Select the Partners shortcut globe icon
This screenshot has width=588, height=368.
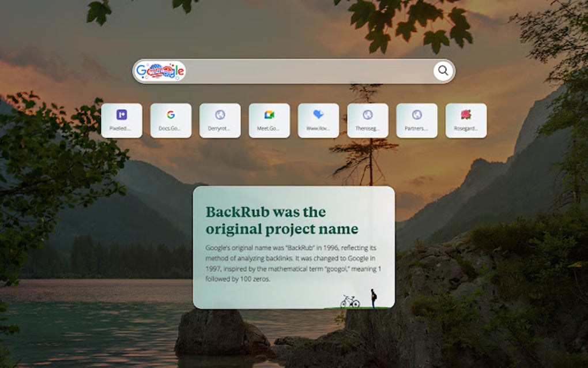(417, 114)
